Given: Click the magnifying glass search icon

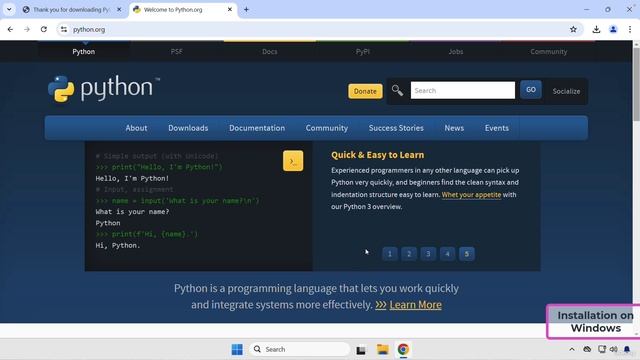Looking at the screenshot, I should (x=397, y=90).
